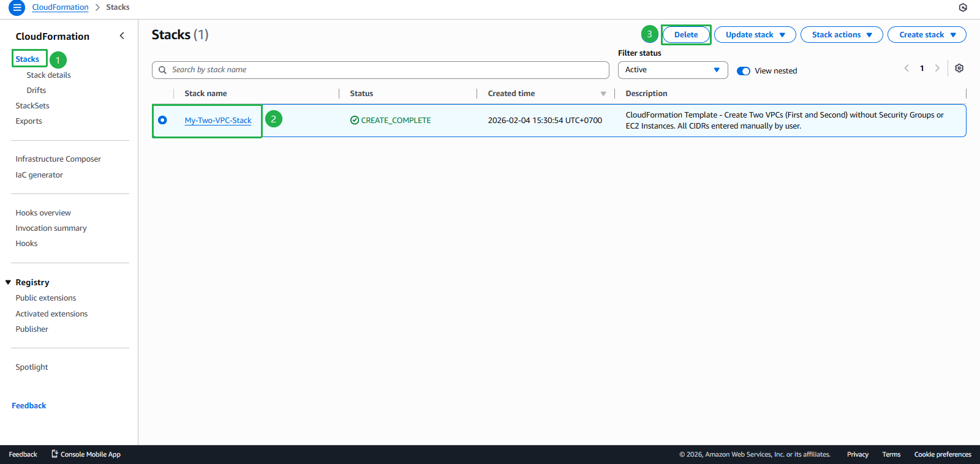Select the My-Two-VPC-Stack radio button
This screenshot has height=464, width=980.
(162, 120)
